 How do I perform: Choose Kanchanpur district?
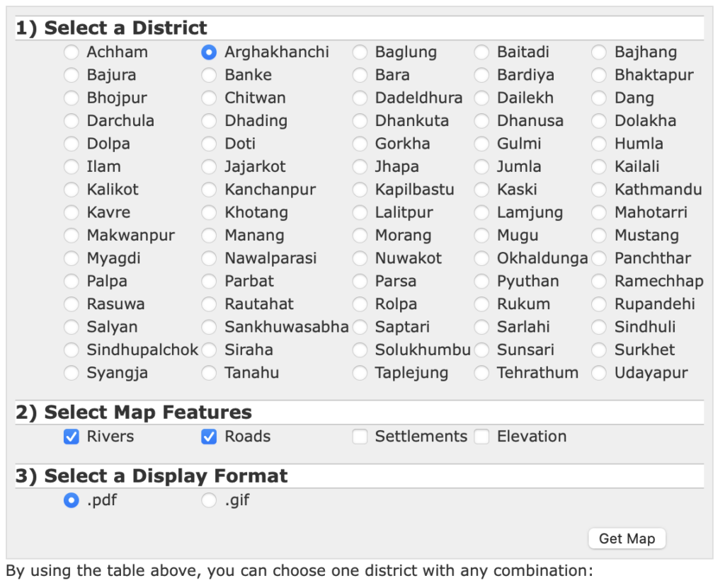coord(209,190)
